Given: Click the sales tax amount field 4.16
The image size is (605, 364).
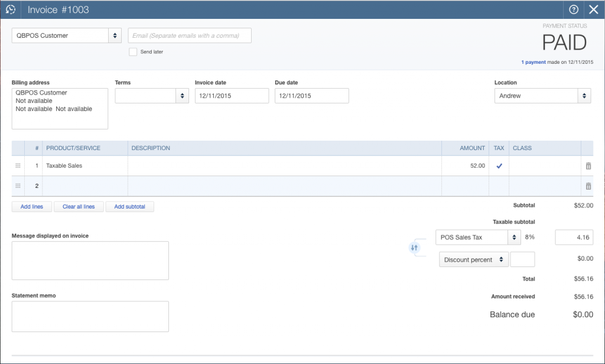Looking at the screenshot, I should click(x=574, y=238).
